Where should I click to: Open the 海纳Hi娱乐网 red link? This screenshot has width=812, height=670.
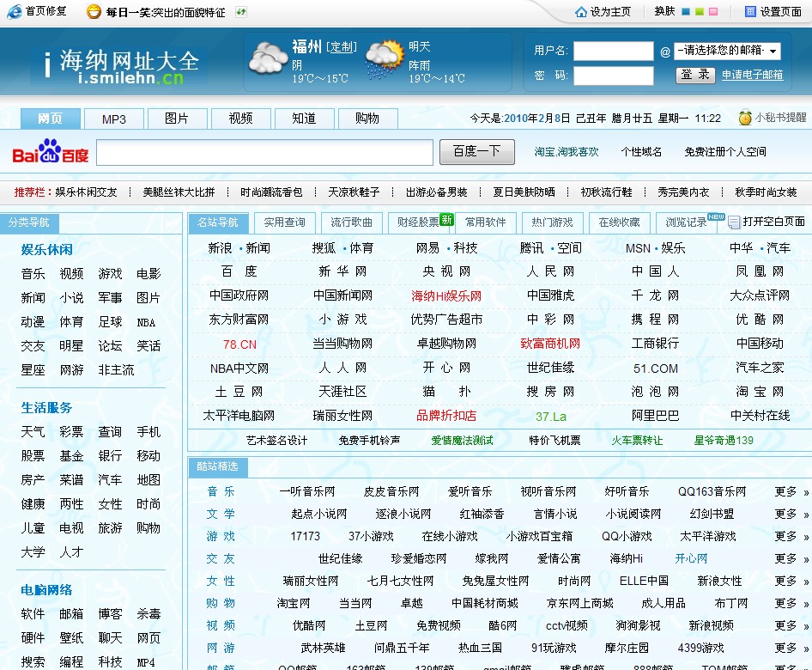(x=446, y=295)
